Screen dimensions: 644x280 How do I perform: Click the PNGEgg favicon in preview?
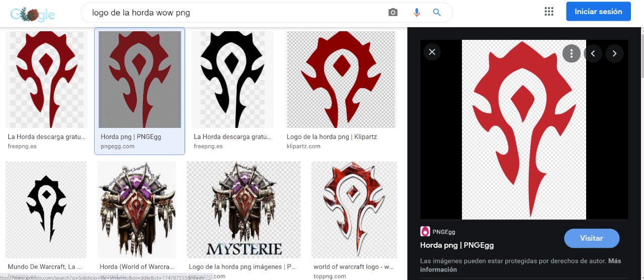click(x=425, y=232)
